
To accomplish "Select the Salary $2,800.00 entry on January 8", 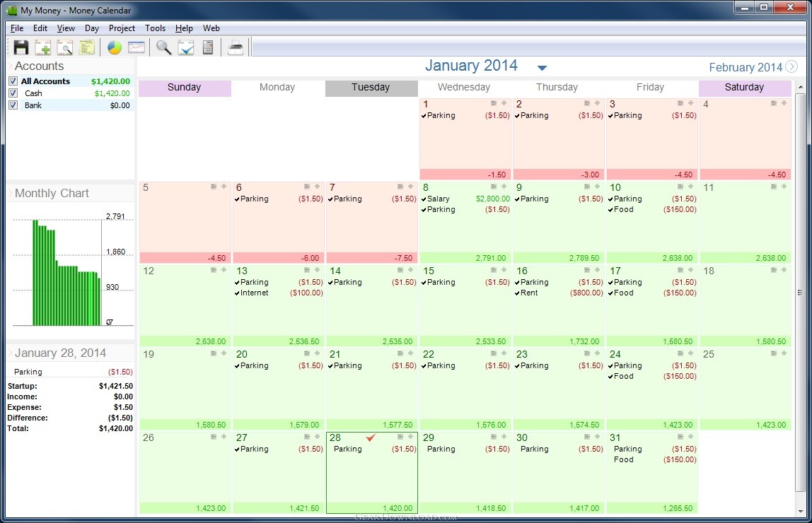I will 465,199.
